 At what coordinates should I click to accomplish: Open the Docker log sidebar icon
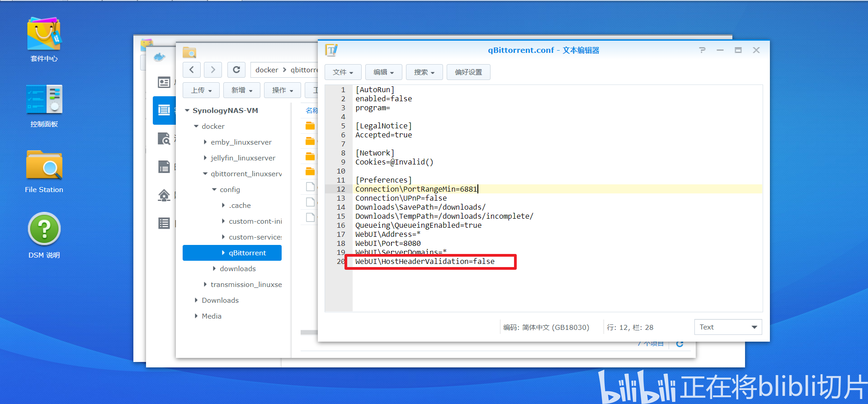164,223
